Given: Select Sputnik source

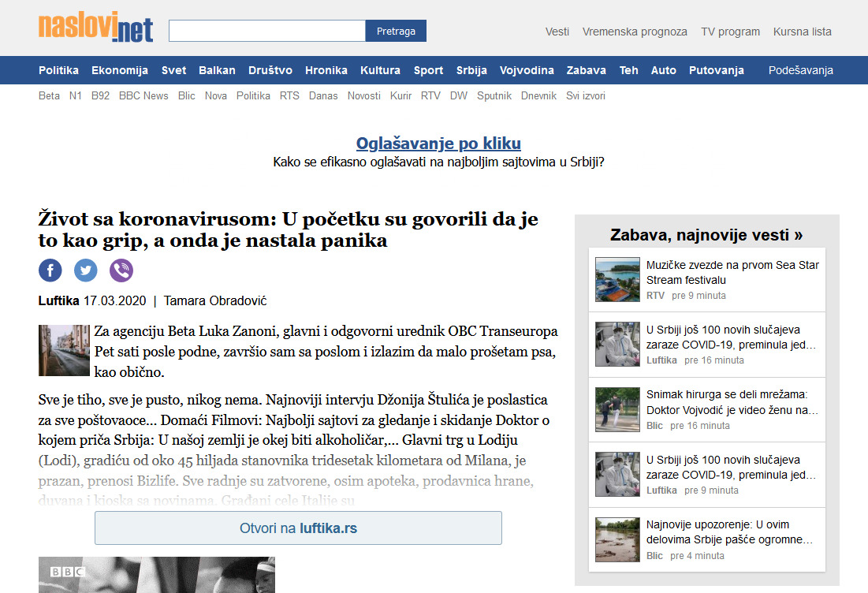Looking at the screenshot, I should coord(494,95).
